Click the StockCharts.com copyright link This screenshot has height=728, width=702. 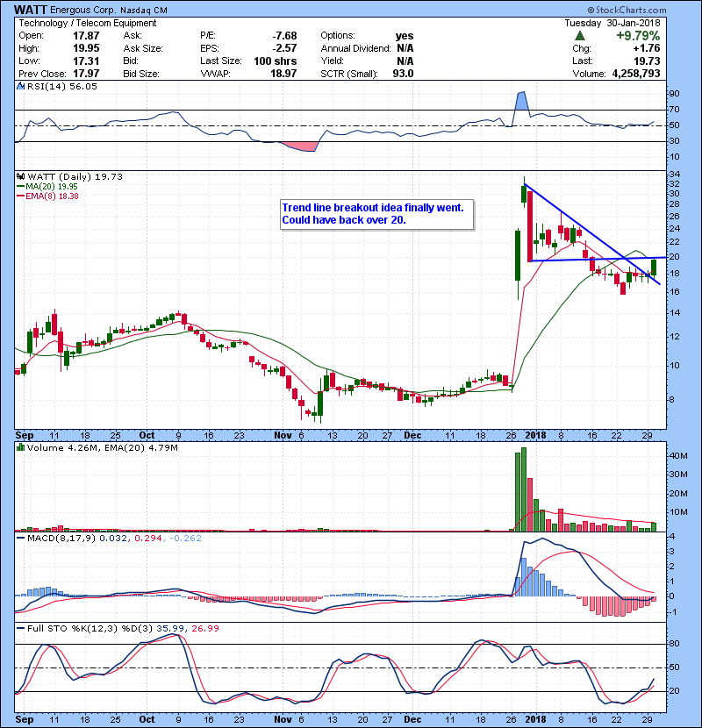[627, 10]
